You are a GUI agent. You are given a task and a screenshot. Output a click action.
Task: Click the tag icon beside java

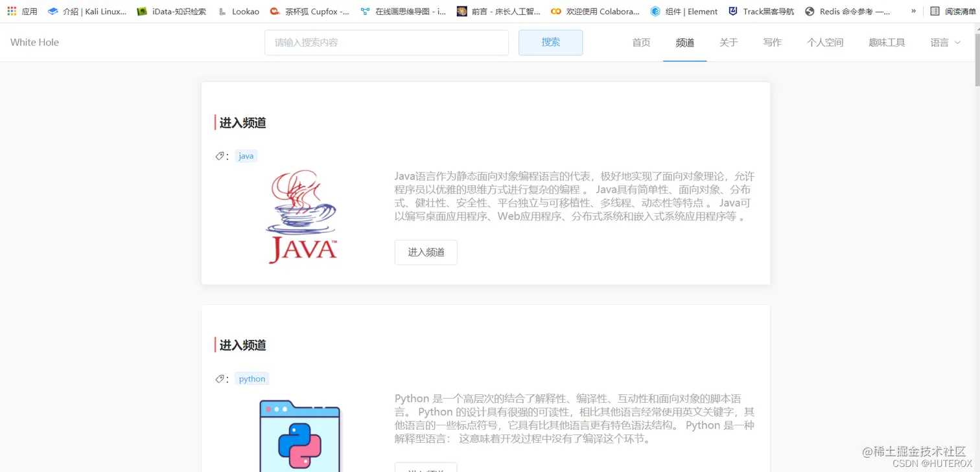[x=220, y=156]
